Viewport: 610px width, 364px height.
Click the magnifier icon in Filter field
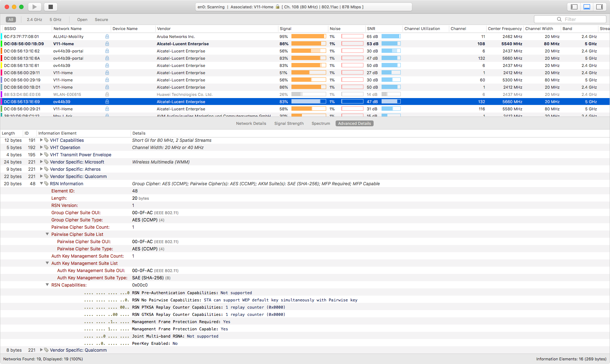tap(559, 20)
